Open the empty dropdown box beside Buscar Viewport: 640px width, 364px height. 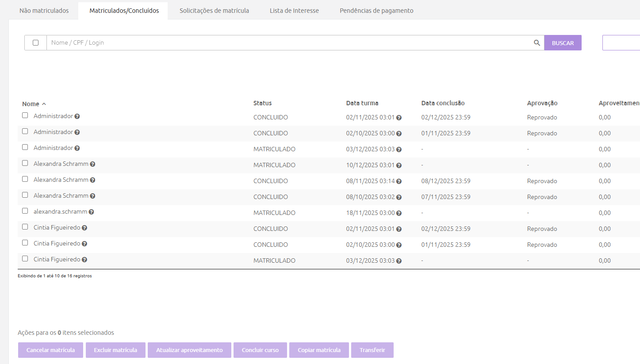pyautogui.click(x=621, y=43)
